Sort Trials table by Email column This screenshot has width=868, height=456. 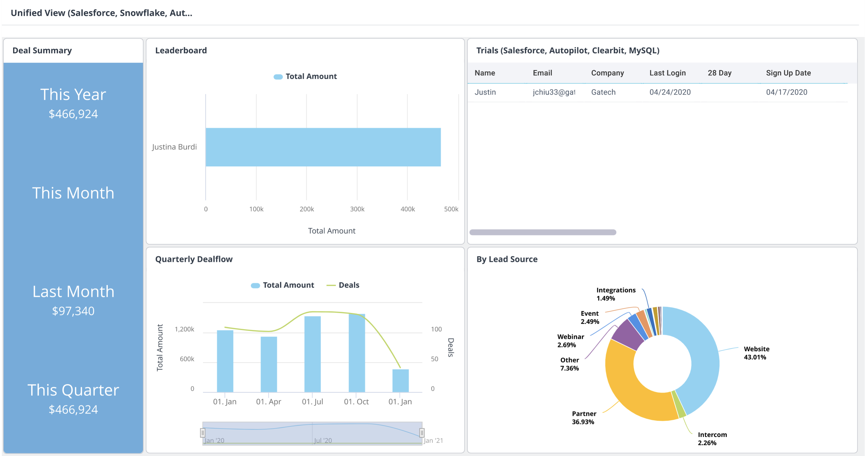click(542, 73)
